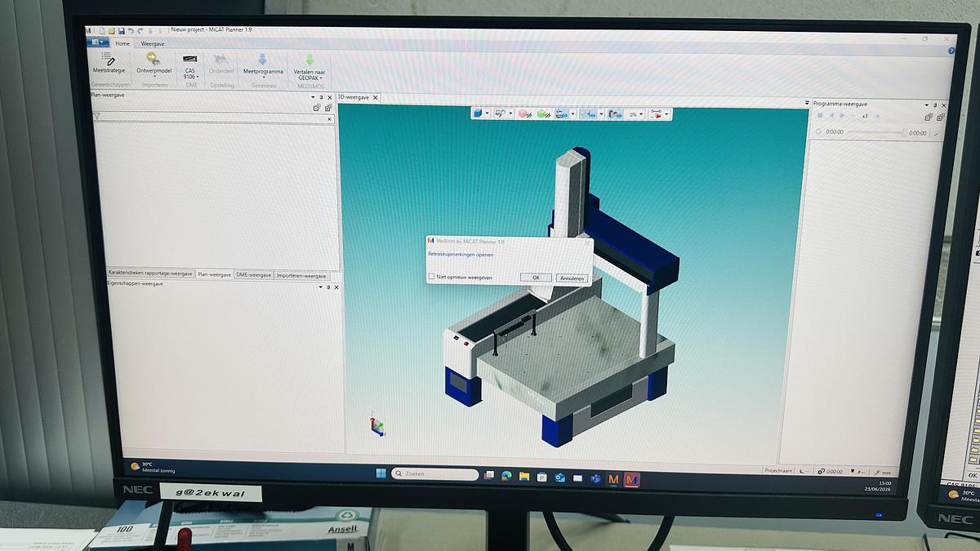Click OK in the welcome dialog
This screenshot has width=980, height=551.
537,278
